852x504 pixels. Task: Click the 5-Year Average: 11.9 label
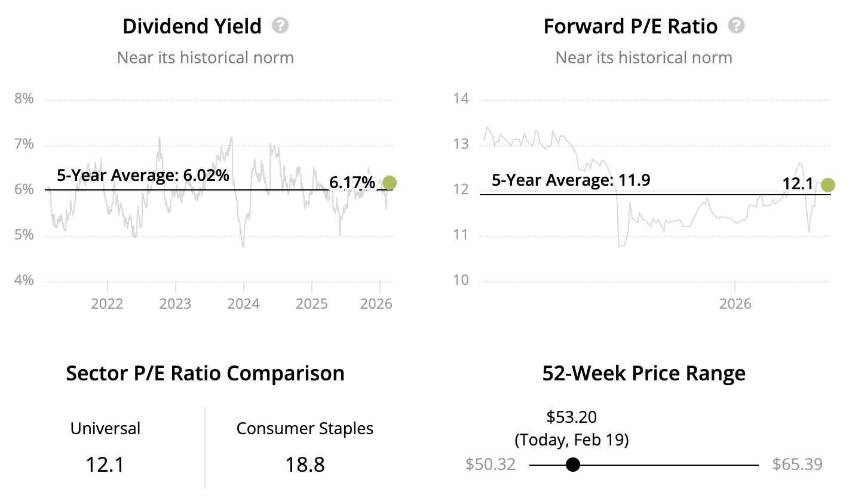click(x=571, y=180)
